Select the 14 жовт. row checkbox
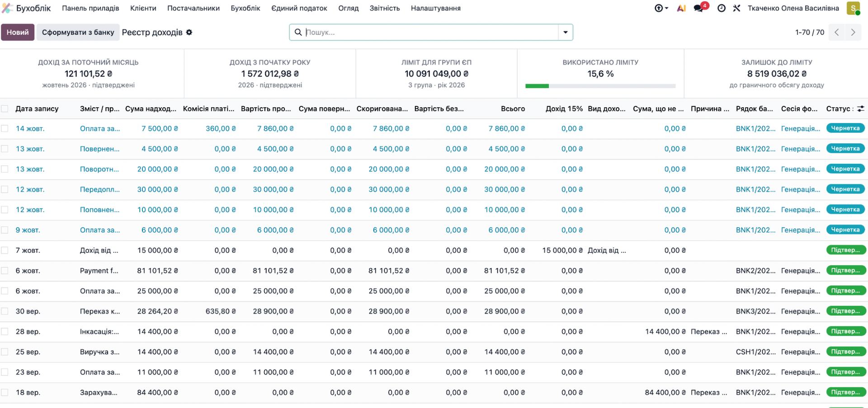The width and height of the screenshot is (868, 408). 5,128
